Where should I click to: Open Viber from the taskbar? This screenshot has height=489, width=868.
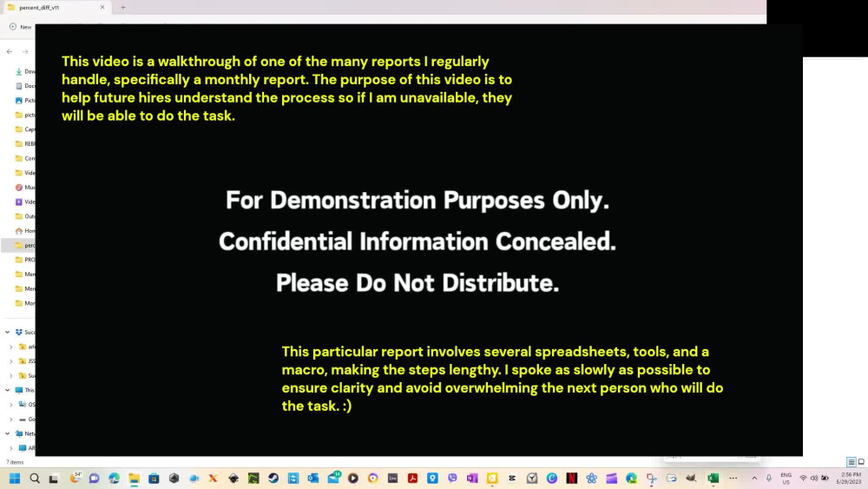tap(452, 479)
